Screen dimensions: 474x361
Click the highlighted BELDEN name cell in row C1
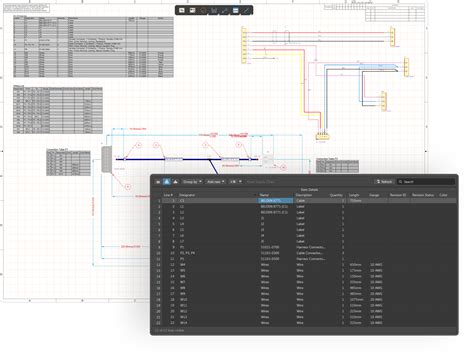coord(276,201)
